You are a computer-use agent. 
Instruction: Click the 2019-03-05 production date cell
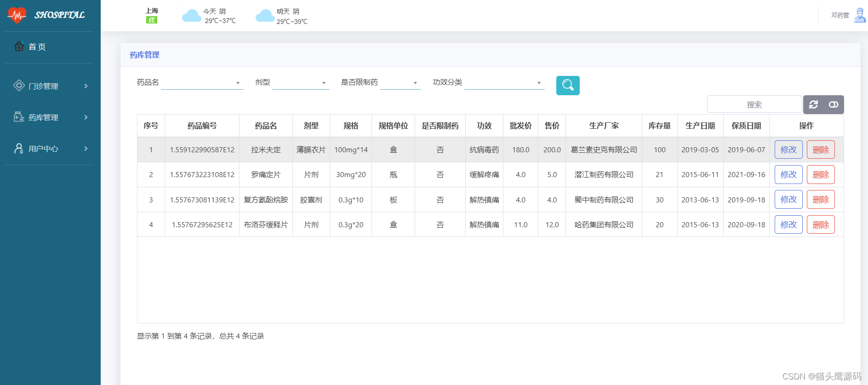pyautogui.click(x=700, y=150)
